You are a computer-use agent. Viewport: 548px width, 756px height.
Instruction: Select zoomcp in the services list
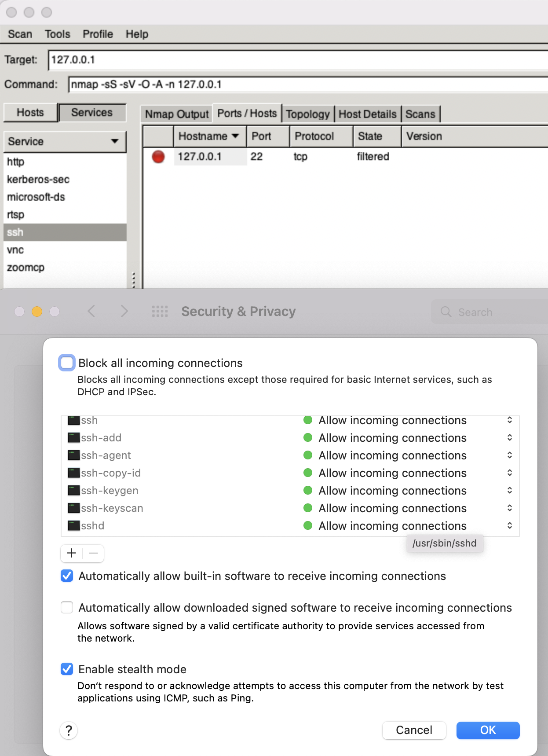tap(65, 268)
